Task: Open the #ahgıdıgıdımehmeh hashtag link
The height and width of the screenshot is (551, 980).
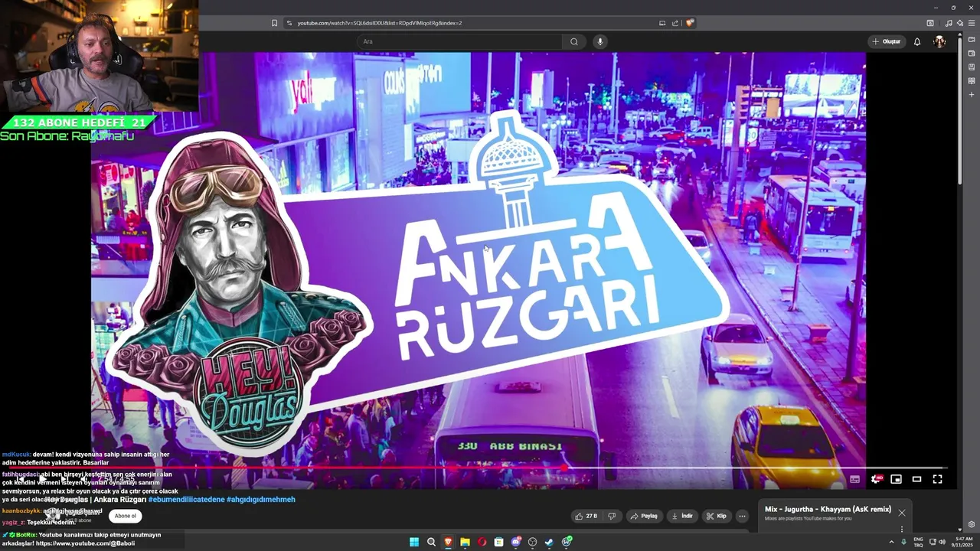Action: click(x=260, y=500)
